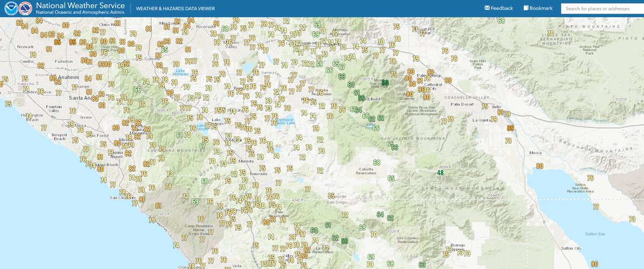The image size is (644, 269).
Task: Click the Los Coyotes Reservation label
Action: [x=407, y=240]
